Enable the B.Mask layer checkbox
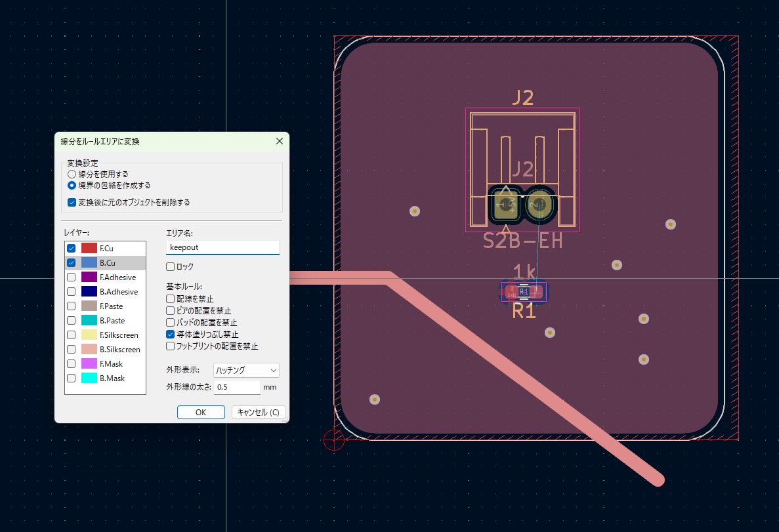 (x=72, y=378)
